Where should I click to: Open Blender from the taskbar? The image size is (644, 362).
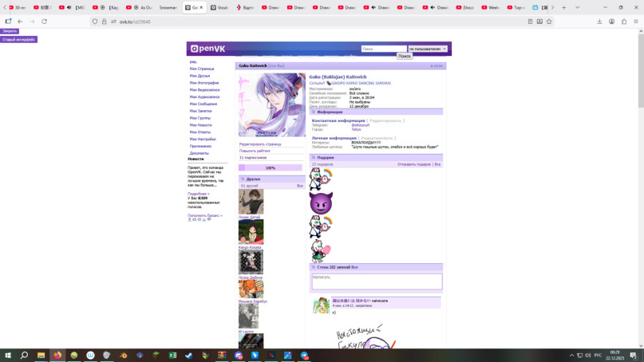(123, 355)
